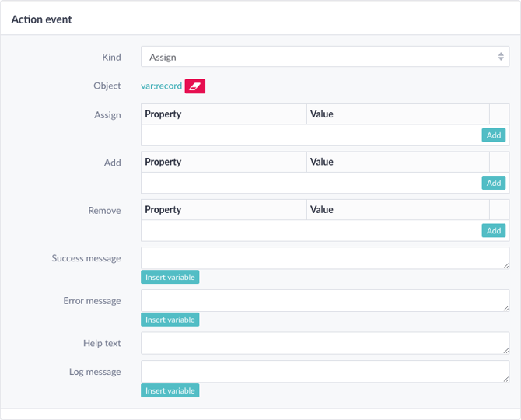Select the empty row in Remove table
This screenshot has height=420, width=521.
[311, 231]
